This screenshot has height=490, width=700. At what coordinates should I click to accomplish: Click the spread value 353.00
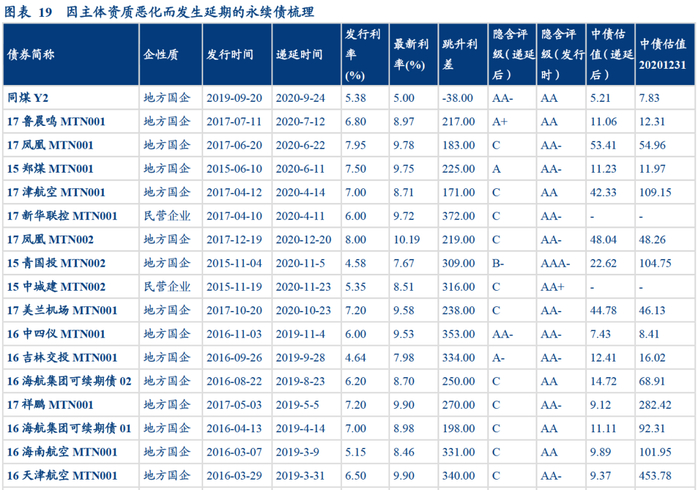458,334
